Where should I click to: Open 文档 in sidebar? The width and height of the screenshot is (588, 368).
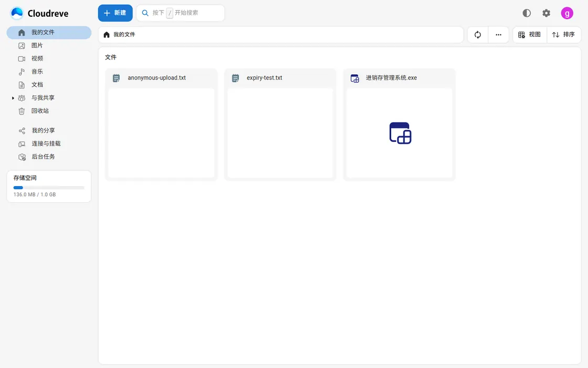click(49, 85)
